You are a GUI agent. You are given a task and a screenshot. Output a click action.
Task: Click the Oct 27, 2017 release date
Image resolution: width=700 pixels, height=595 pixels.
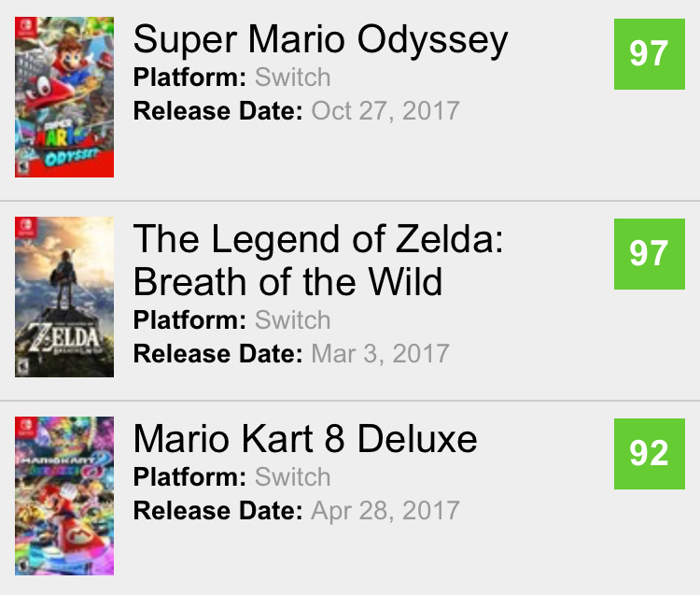click(x=385, y=111)
